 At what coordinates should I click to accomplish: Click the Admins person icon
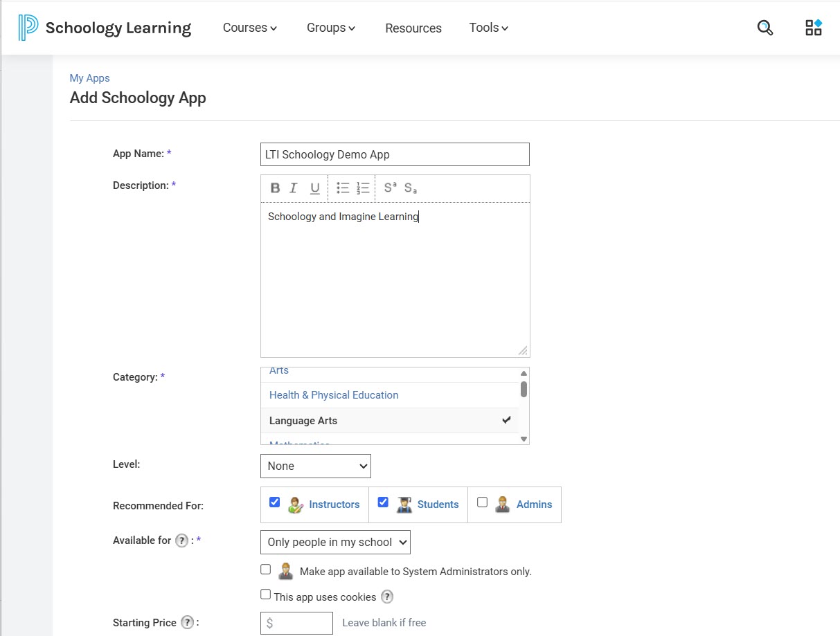point(503,505)
